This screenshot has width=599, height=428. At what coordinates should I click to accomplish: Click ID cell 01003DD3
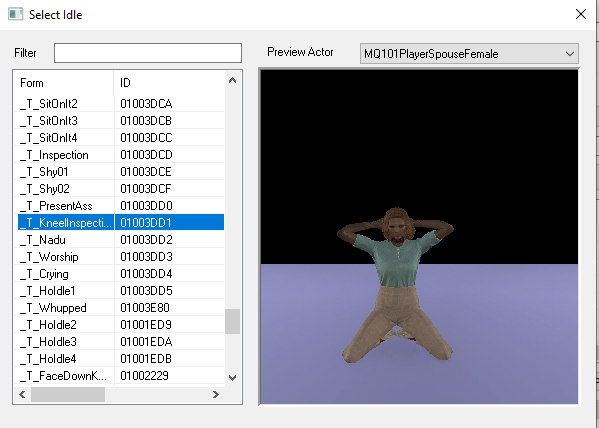(x=146, y=257)
